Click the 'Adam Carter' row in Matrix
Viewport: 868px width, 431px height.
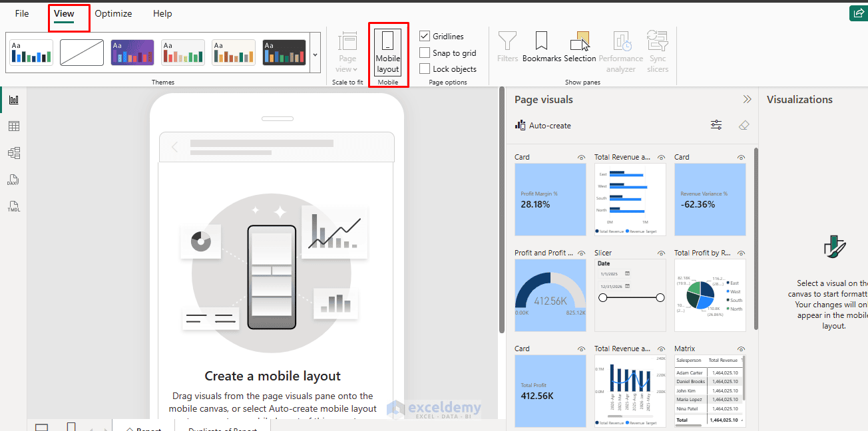click(x=709, y=373)
